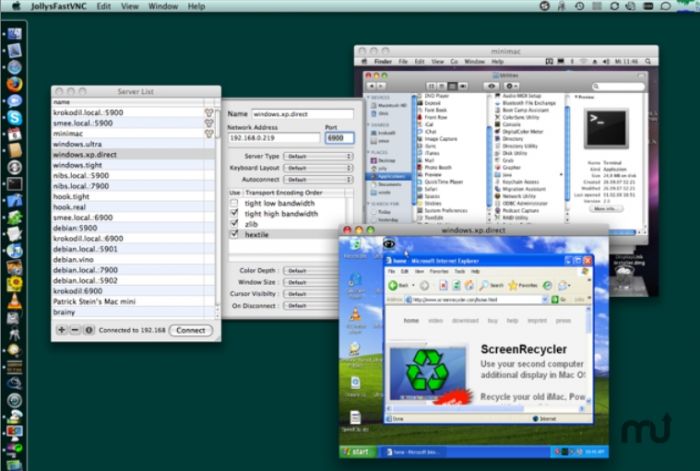
Task: Follow the buy link on ScreenRecycler page
Action: (x=492, y=321)
